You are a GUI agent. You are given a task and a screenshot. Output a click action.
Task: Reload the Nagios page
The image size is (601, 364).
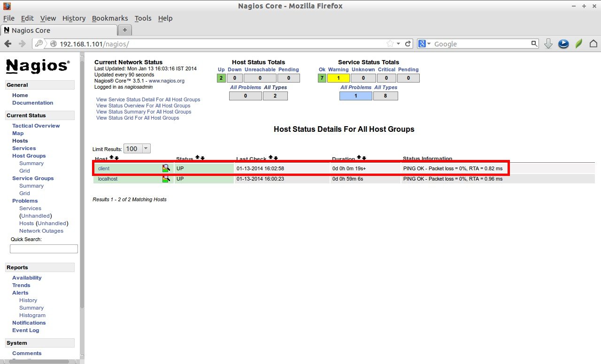point(408,44)
